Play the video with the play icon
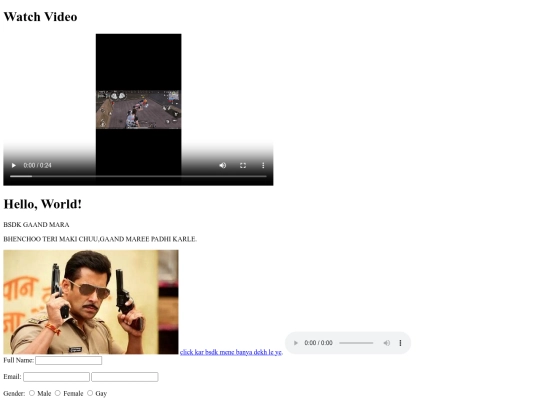The height and width of the screenshot is (405, 540). (14, 166)
